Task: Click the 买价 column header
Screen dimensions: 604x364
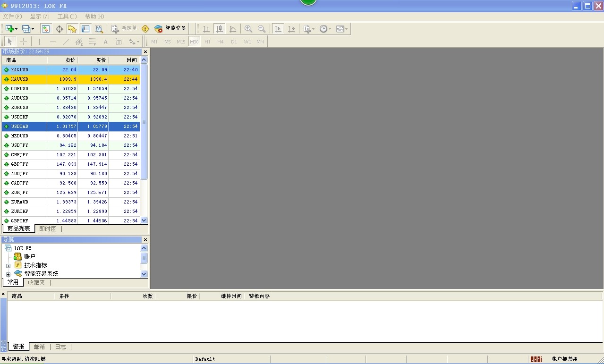Action: click(93, 60)
